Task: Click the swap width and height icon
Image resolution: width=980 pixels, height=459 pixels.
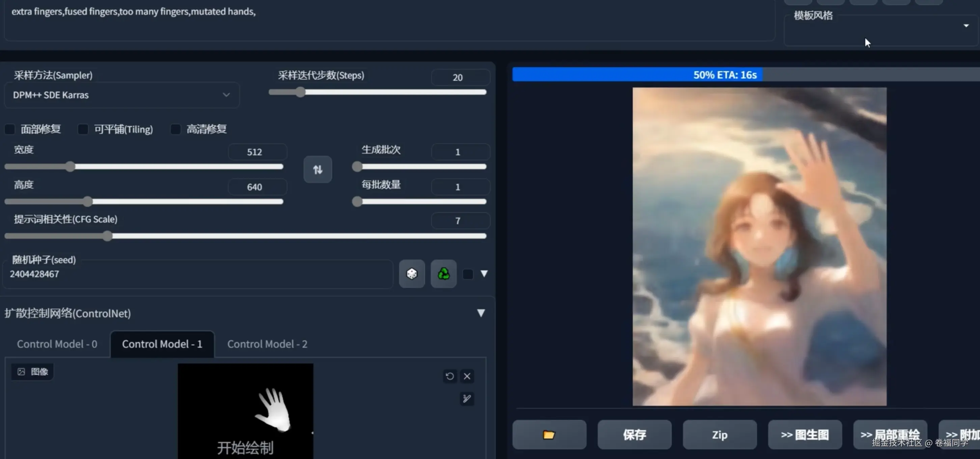Action: tap(318, 170)
